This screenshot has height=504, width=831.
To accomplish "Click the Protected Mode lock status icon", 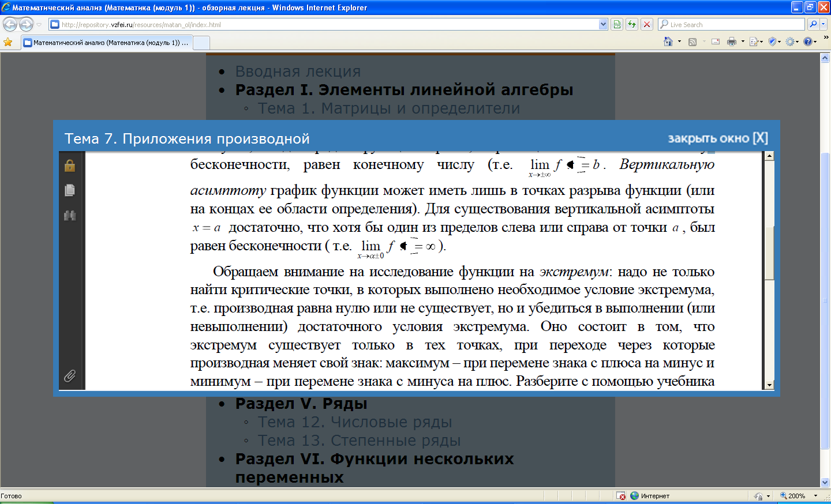I will coord(759,496).
